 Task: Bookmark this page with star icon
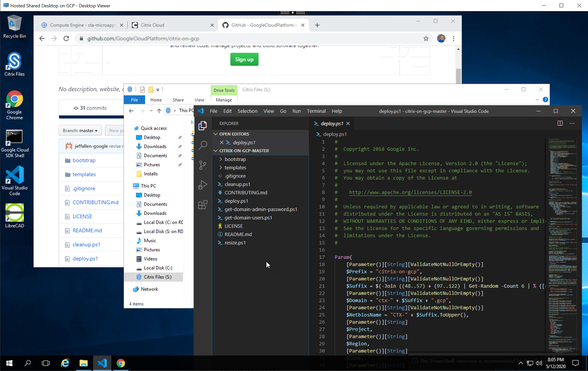tap(426, 39)
